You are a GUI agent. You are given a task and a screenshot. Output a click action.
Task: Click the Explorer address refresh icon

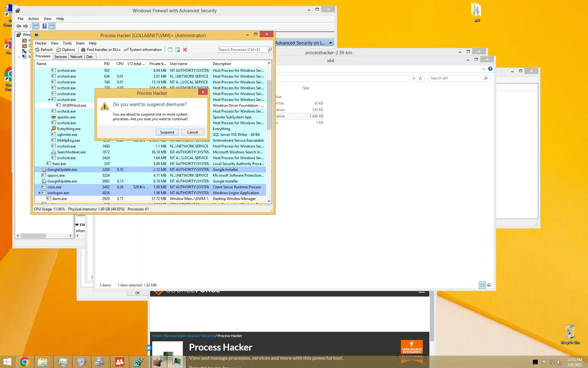pos(420,78)
